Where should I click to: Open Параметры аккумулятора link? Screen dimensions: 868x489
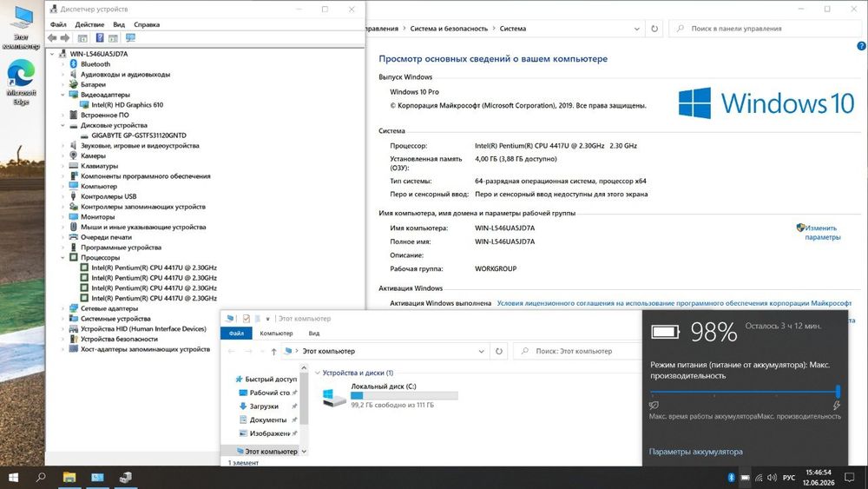click(696, 452)
